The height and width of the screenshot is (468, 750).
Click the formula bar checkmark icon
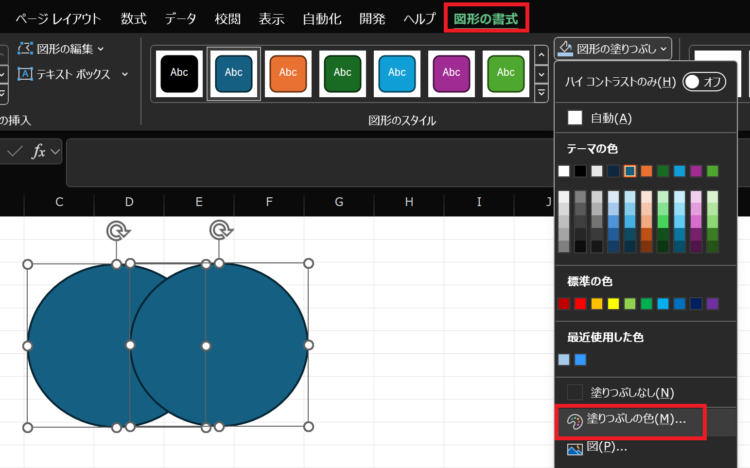(x=15, y=152)
